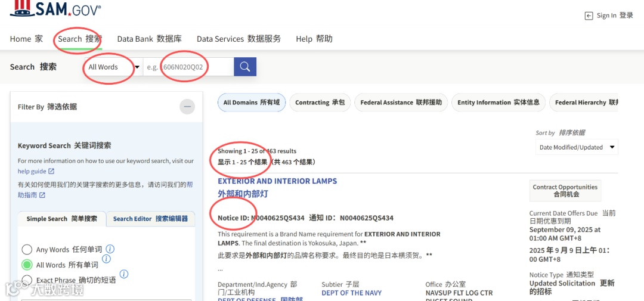644x301 pixels.
Task: Switch to the Search Editor tab
Action: point(151,219)
